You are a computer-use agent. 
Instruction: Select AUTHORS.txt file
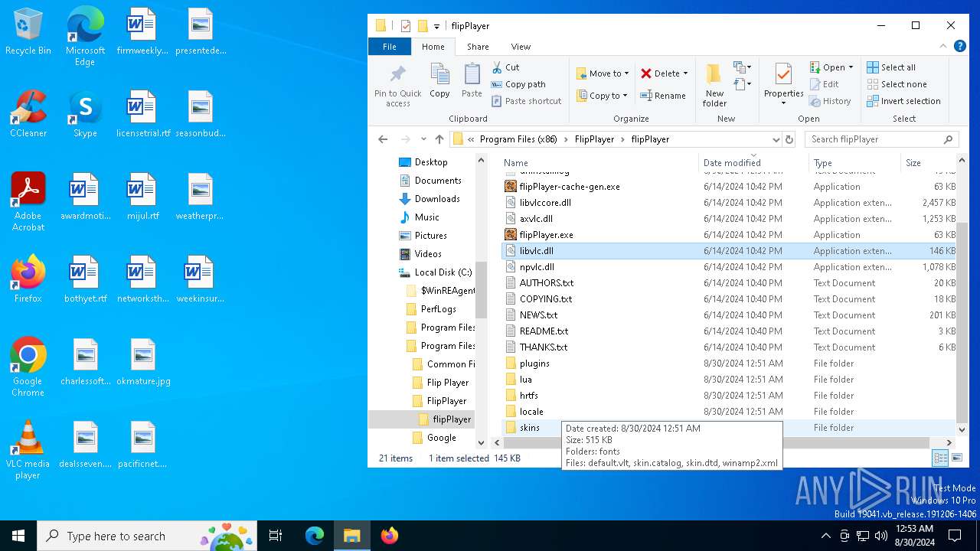[546, 283]
